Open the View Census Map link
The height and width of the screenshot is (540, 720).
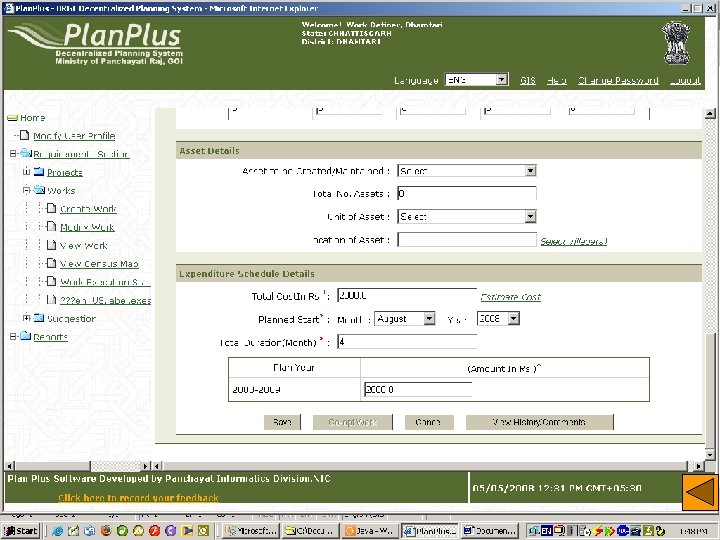[x=99, y=264]
